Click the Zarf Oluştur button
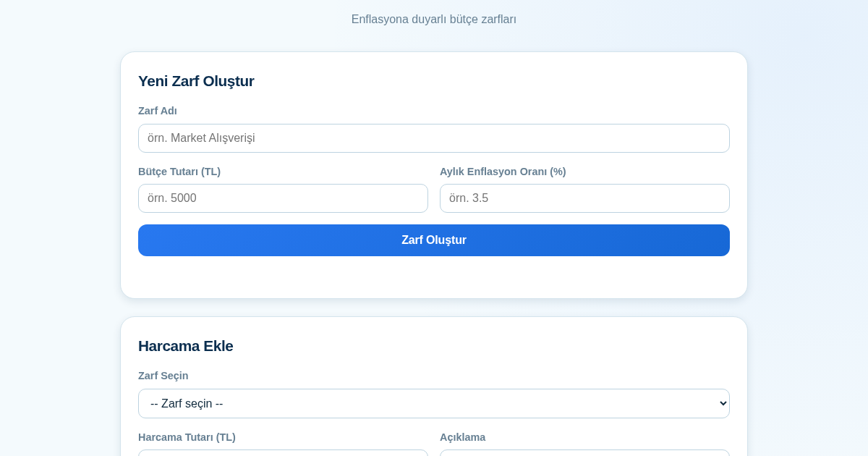 click(x=434, y=240)
